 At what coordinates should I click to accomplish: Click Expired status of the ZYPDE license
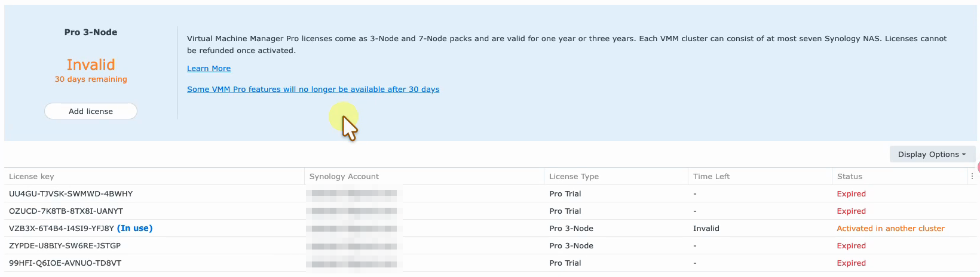(851, 246)
